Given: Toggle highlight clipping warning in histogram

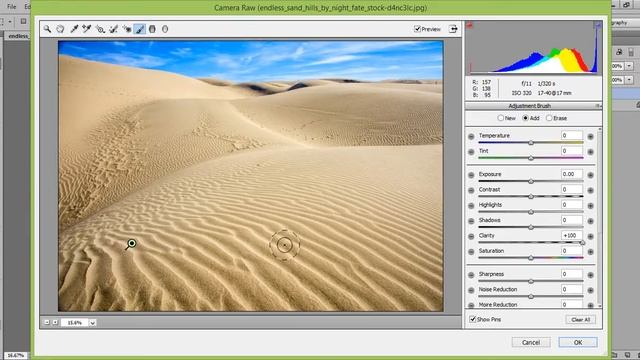Looking at the screenshot, I should click(597, 25).
